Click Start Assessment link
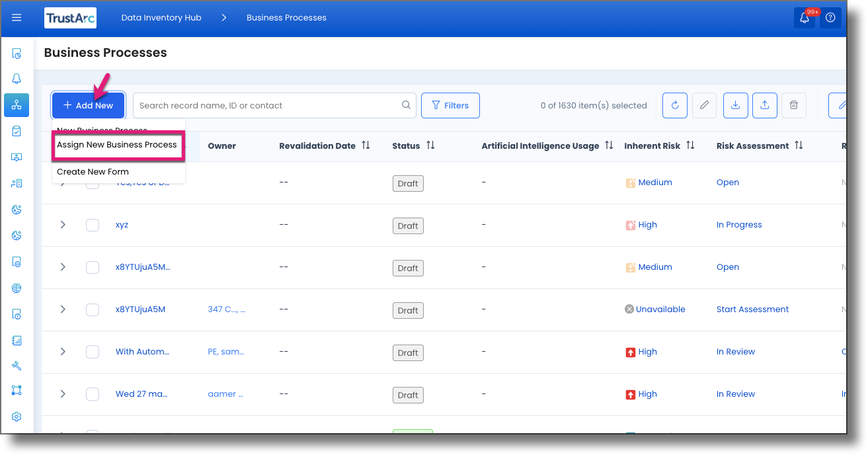The image size is (868, 455). 752,310
